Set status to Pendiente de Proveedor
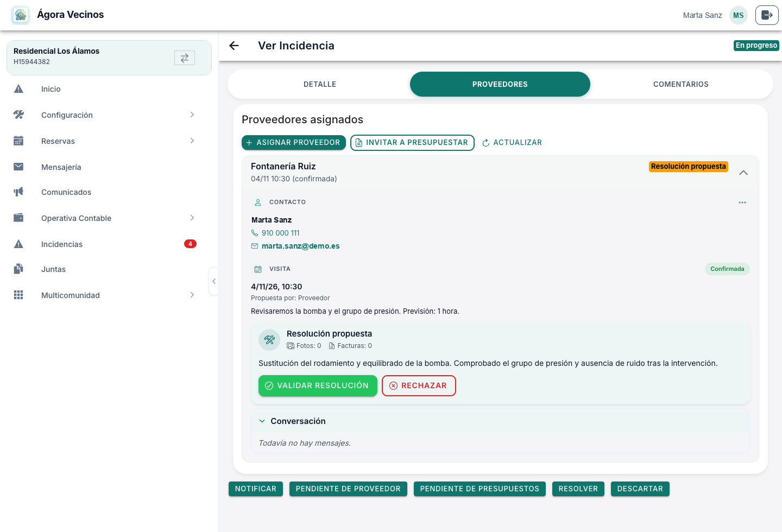The image size is (782, 532). click(x=348, y=489)
